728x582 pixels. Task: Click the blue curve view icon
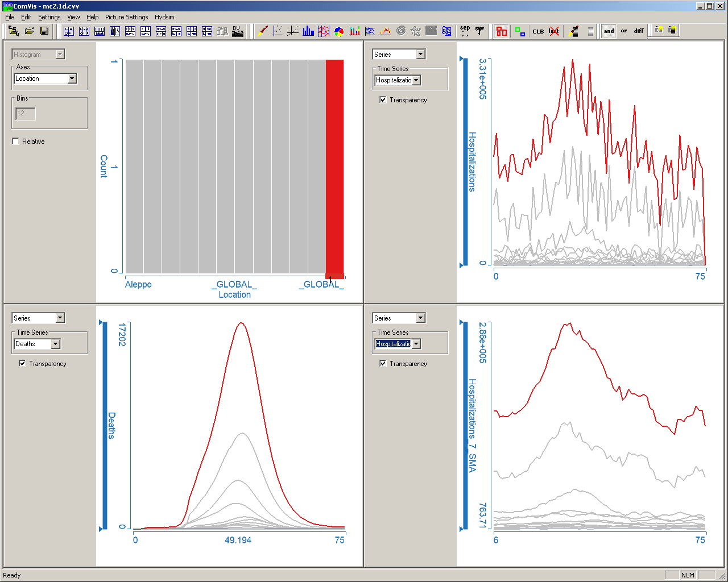point(370,31)
